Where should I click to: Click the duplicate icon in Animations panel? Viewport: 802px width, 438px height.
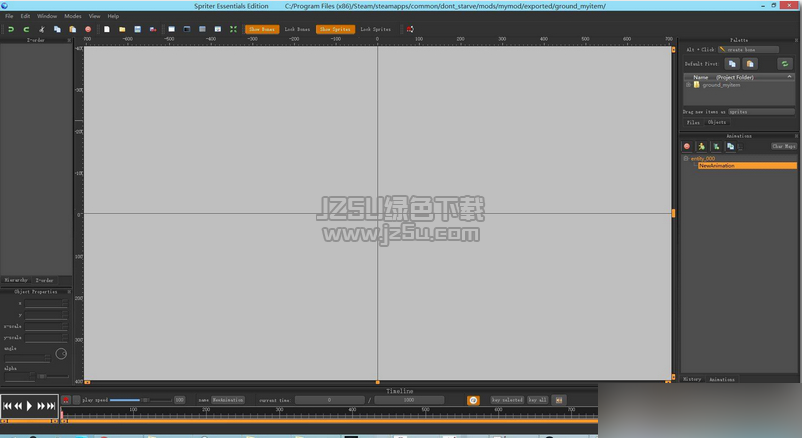pos(730,146)
